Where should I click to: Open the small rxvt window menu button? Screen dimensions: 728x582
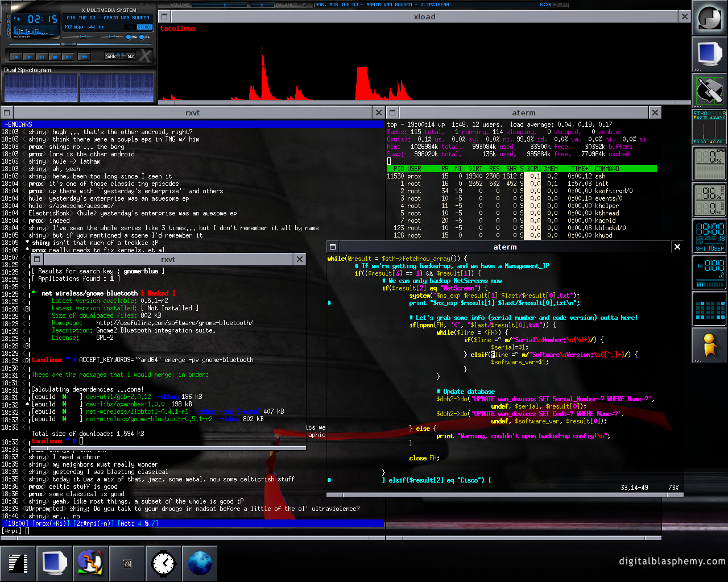pos(36,259)
